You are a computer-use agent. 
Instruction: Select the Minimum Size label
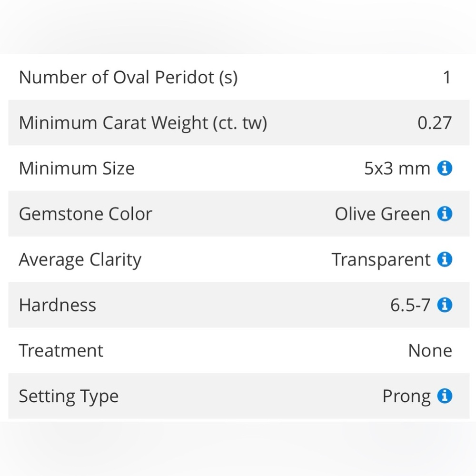(77, 168)
